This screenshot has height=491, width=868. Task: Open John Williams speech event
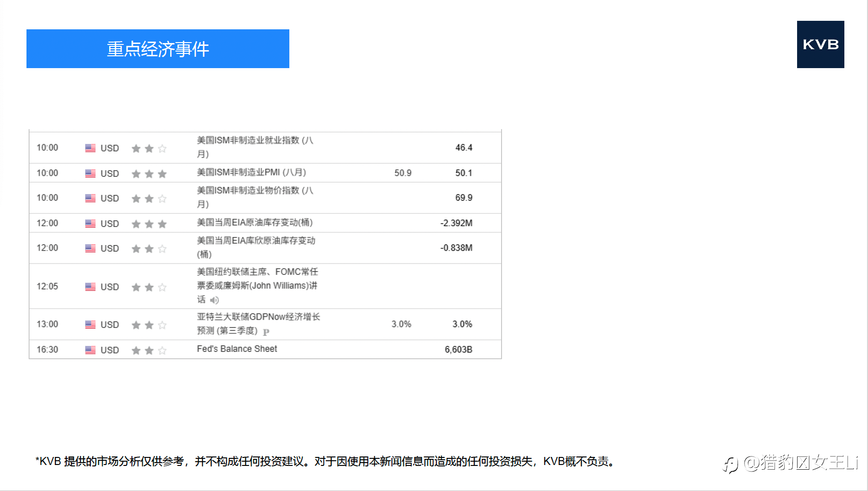tap(258, 286)
